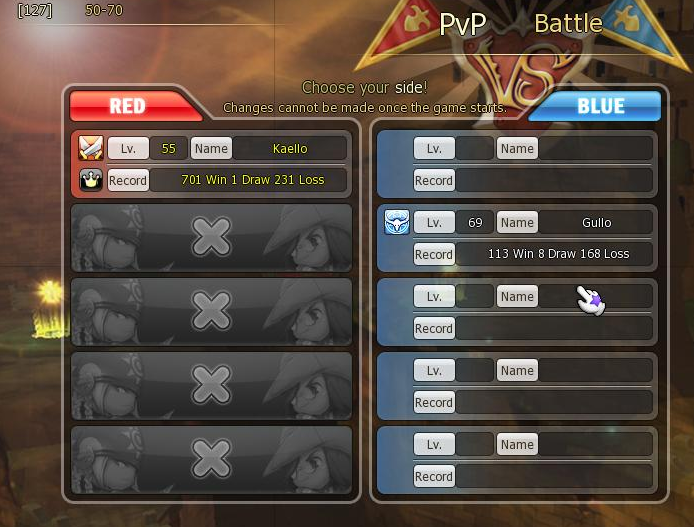Join the last blue team slot

[517, 460]
